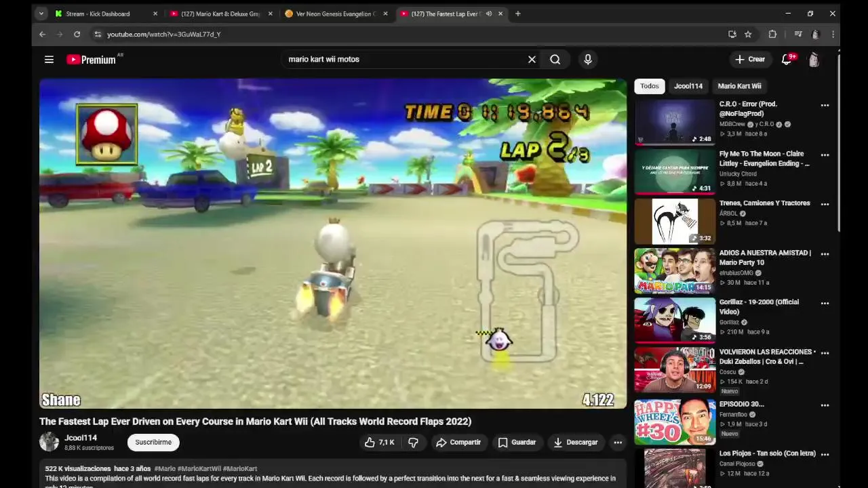Open options for Trenes, Camiones y Tractores video
Screen dimensions: 868x488
click(x=825, y=204)
